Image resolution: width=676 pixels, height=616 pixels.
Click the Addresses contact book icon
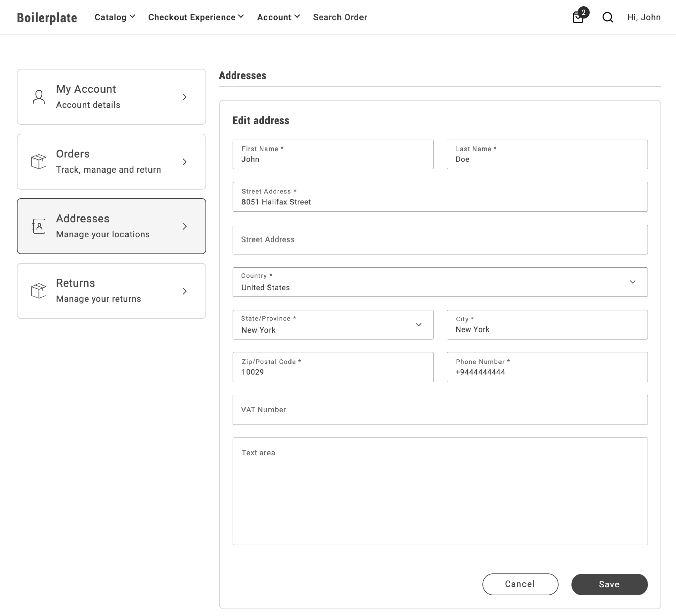tap(38, 226)
